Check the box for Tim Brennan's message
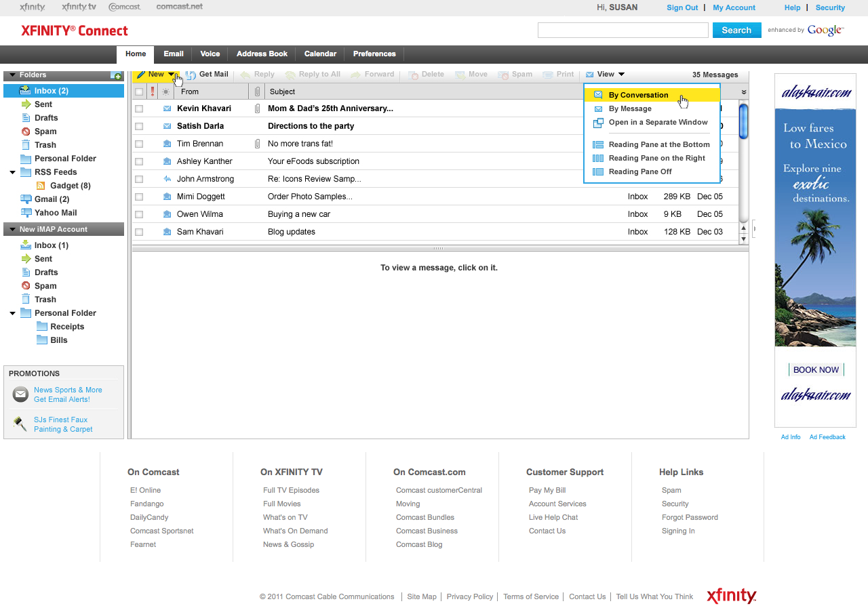The image size is (868, 610). 139,144
